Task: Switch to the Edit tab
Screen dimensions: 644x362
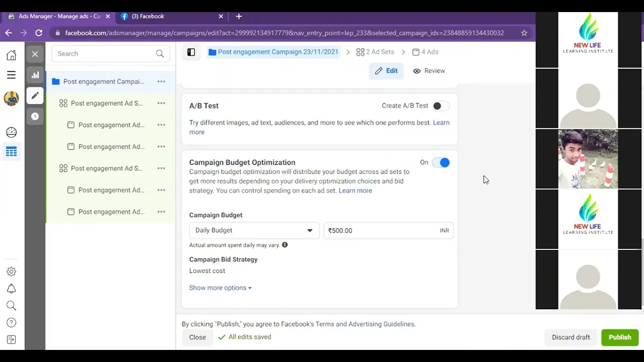Action: [x=386, y=71]
